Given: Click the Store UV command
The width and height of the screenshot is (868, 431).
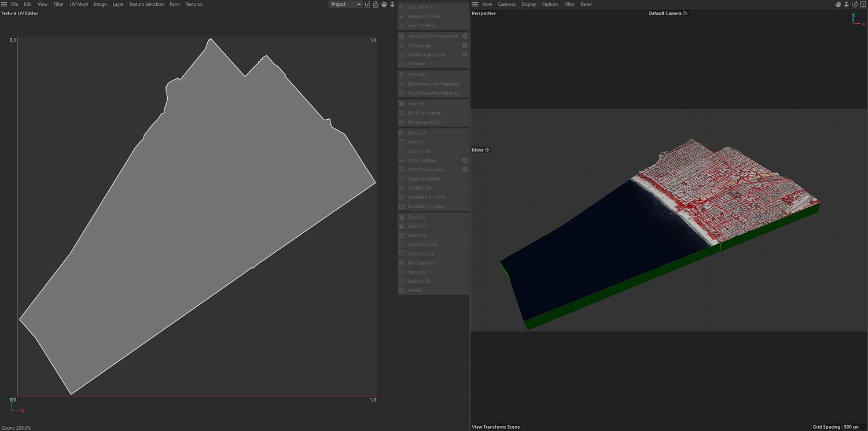Looking at the screenshot, I should (x=433, y=272).
